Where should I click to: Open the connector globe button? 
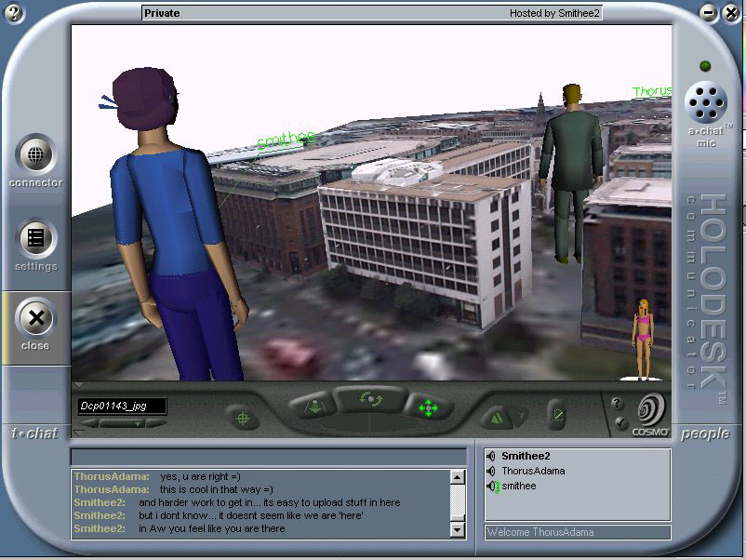pos(36,154)
